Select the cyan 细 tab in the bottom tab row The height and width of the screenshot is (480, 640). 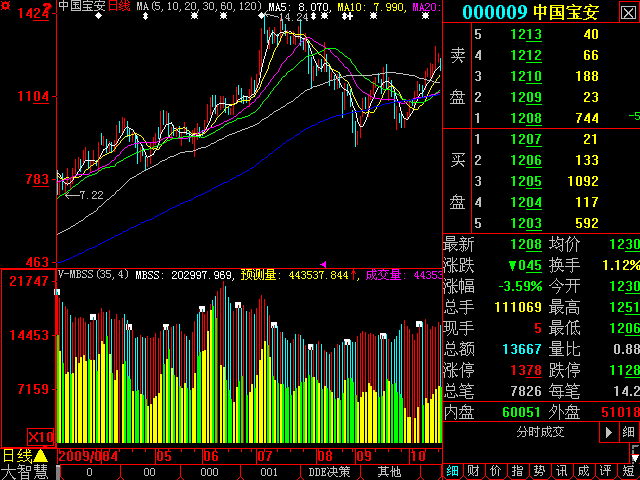pos(452,472)
